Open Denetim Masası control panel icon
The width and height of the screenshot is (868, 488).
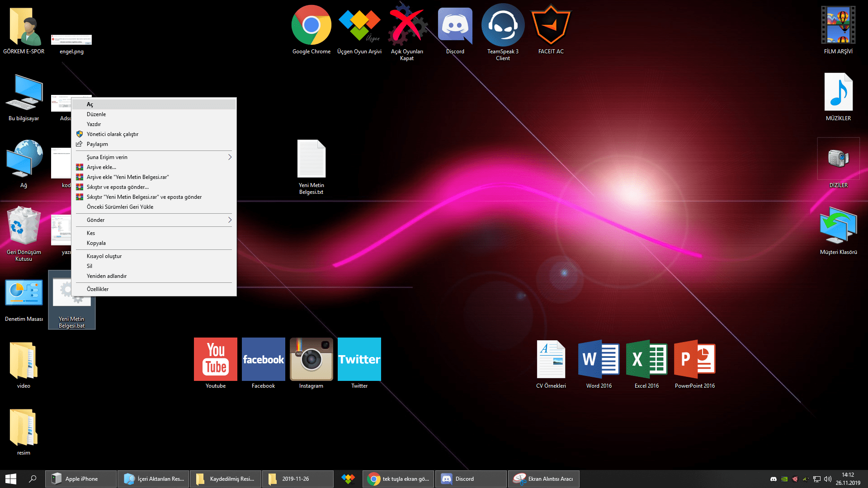click(24, 299)
